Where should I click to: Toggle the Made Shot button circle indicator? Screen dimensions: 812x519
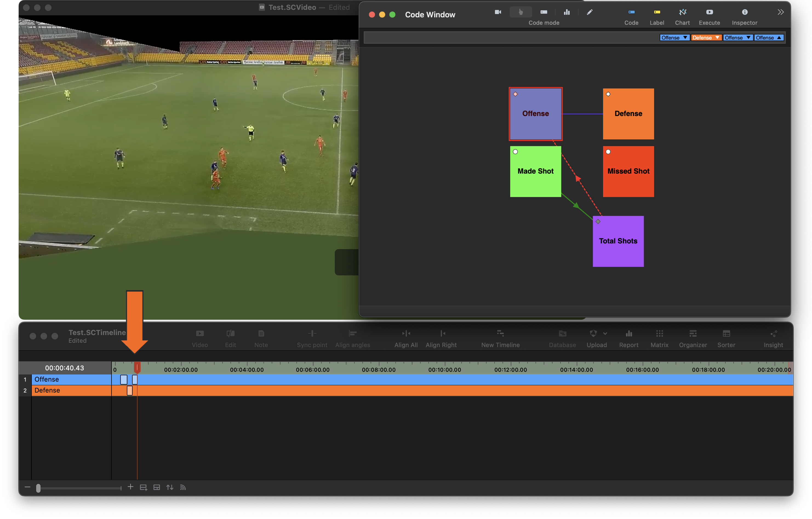[x=515, y=152]
